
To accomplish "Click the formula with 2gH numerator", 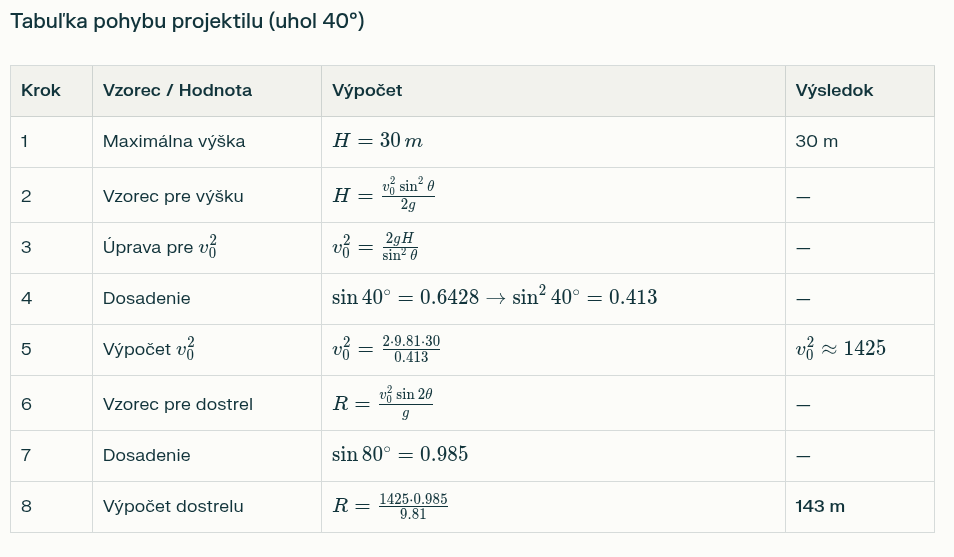I will [x=375, y=248].
